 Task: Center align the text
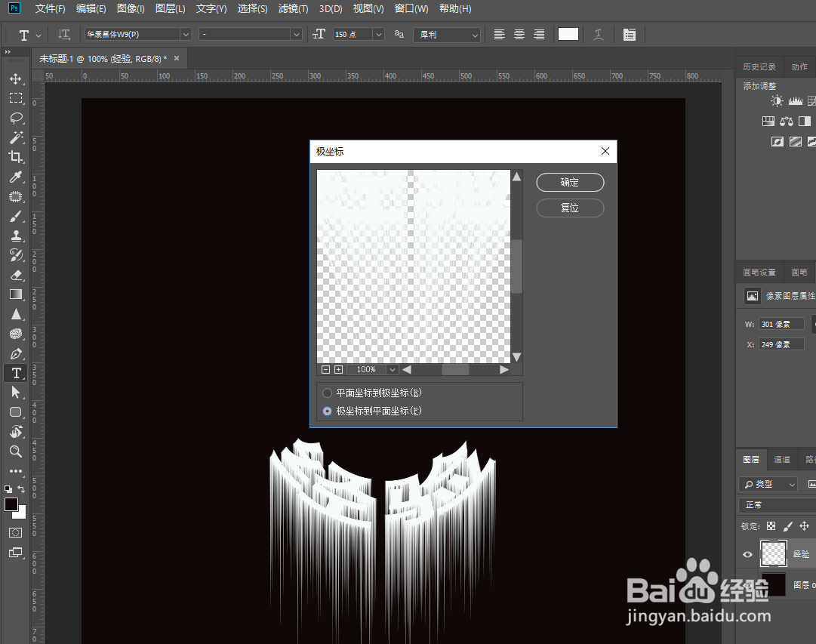[x=519, y=35]
